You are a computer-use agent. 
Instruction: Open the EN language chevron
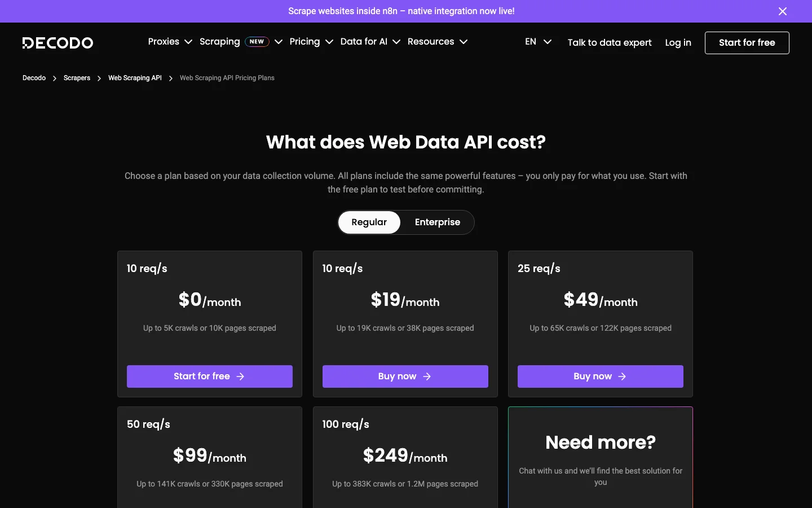pos(548,42)
